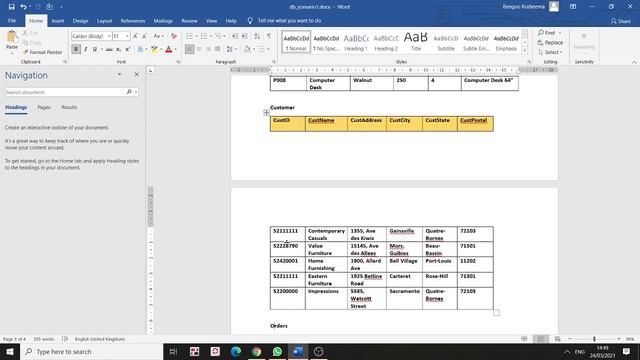Screen dimensions: 640x360
Task: Click the Shading paint bucket icon
Action: click(247, 49)
